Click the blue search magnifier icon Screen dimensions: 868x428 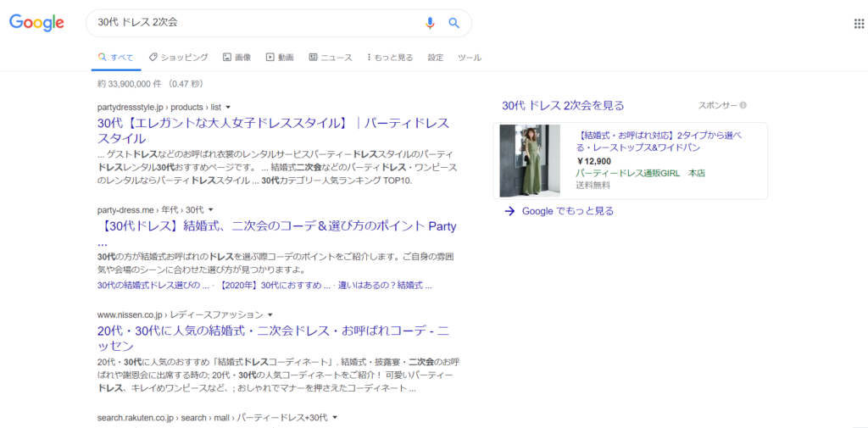click(x=454, y=23)
